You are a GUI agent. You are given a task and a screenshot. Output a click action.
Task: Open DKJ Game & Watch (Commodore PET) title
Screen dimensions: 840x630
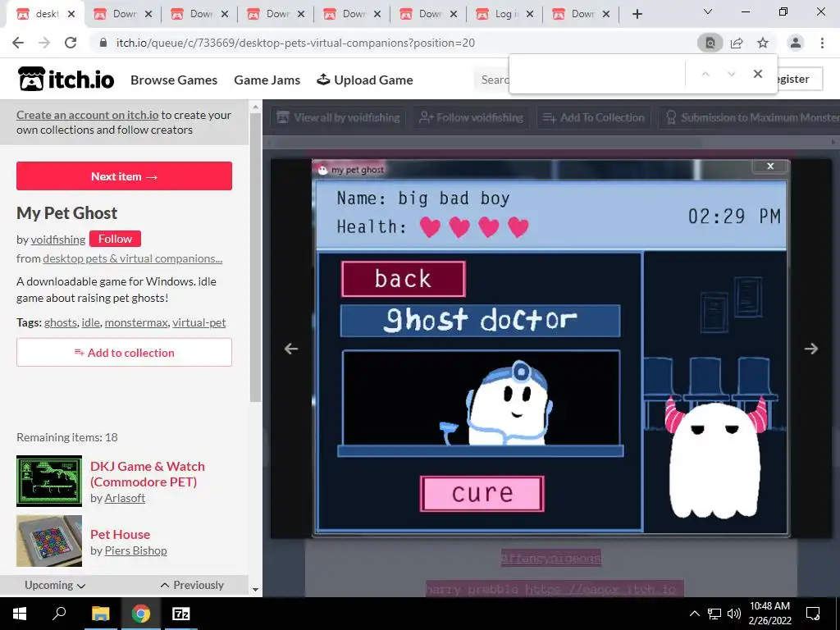(148, 473)
